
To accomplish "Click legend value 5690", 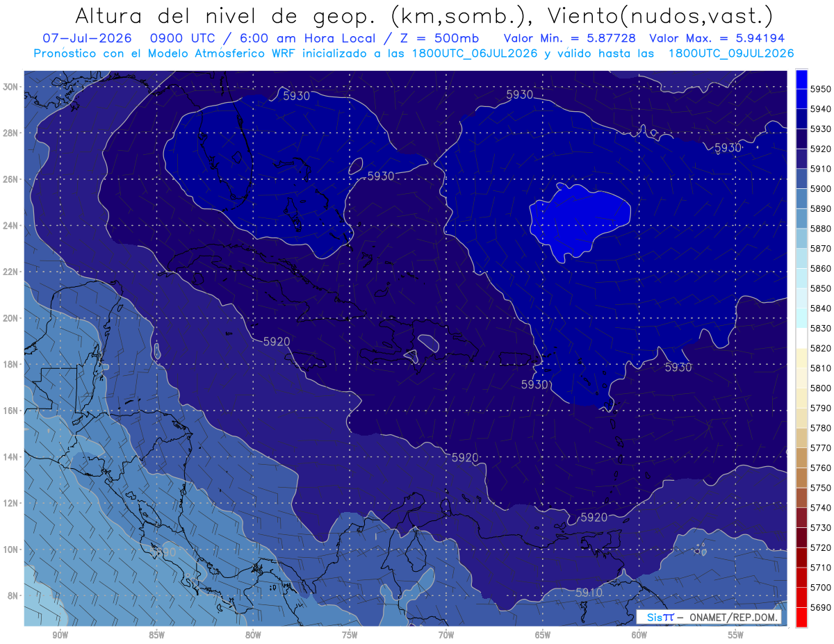I will (x=821, y=607).
